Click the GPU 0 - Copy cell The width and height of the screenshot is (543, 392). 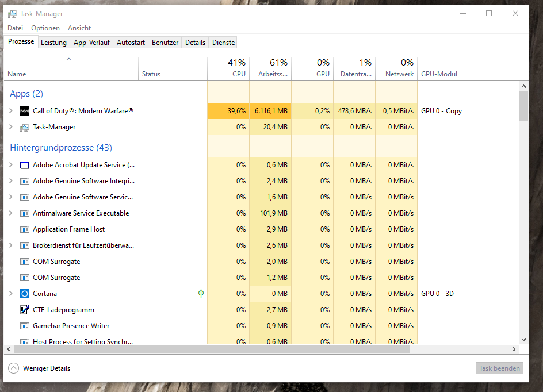pyautogui.click(x=442, y=111)
